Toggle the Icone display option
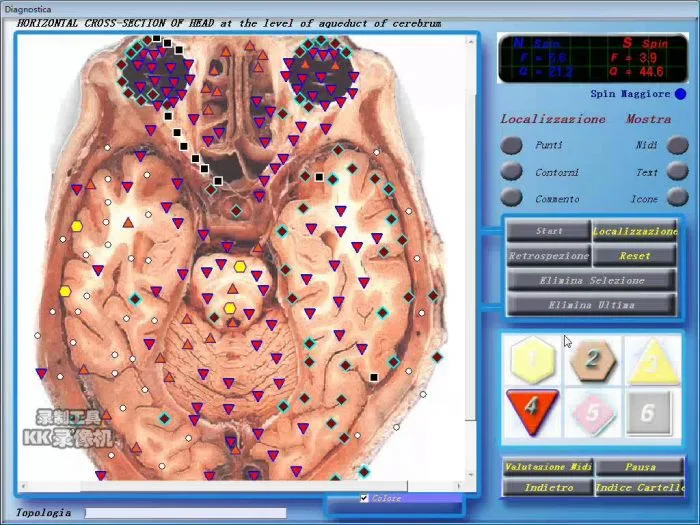This screenshot has width=700, height=525. pos(678,198)
